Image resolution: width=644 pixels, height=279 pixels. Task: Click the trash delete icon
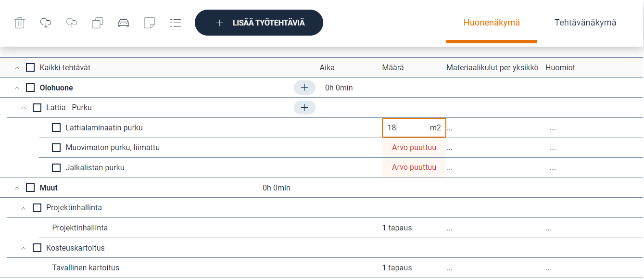20,23
